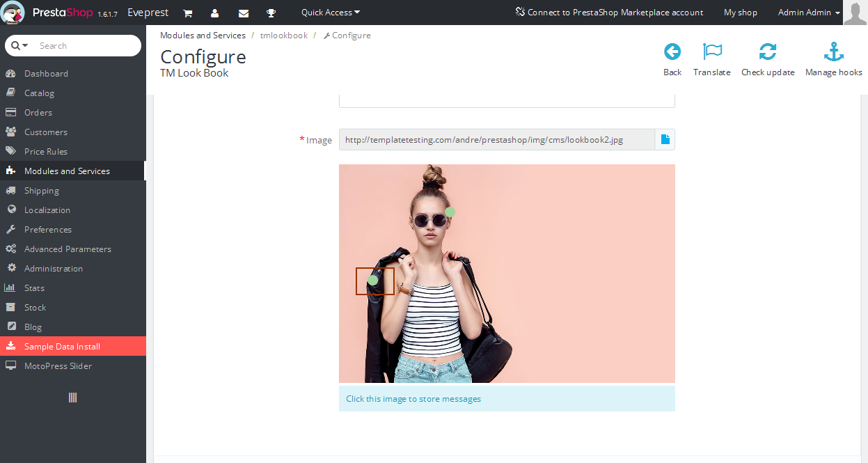Screen dimensions: 868x463
Task: Click Modules and Services breadcrumb link
Action: click(203, 36)
